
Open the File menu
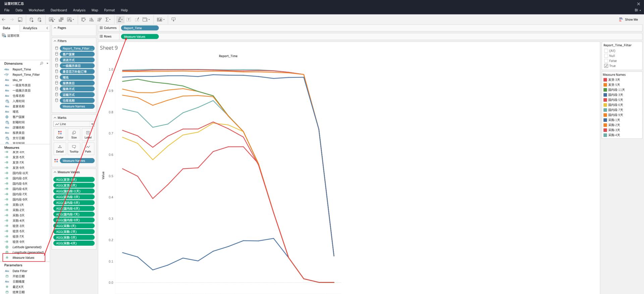(7, 10)
